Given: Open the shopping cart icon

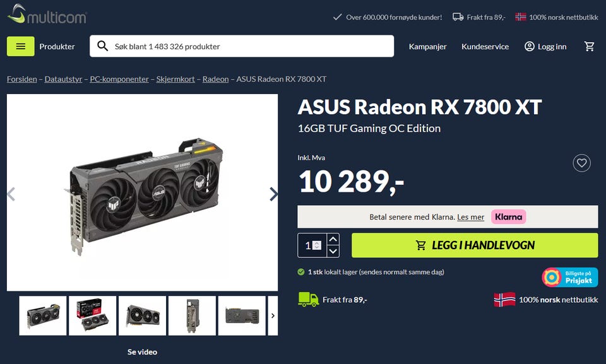Looking at the screenshot, I should pyautogui.click(x=589, y=47).
